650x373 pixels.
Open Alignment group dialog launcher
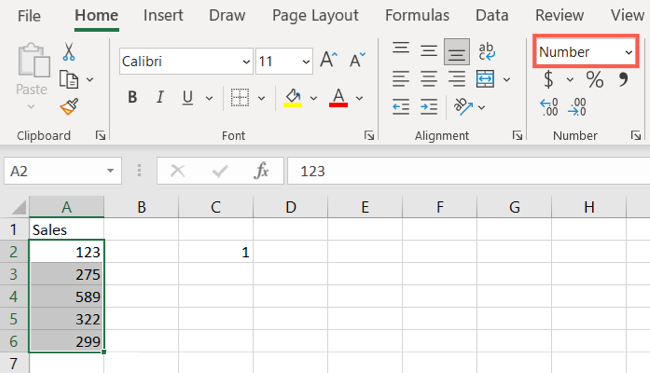[x=517, y=135]
